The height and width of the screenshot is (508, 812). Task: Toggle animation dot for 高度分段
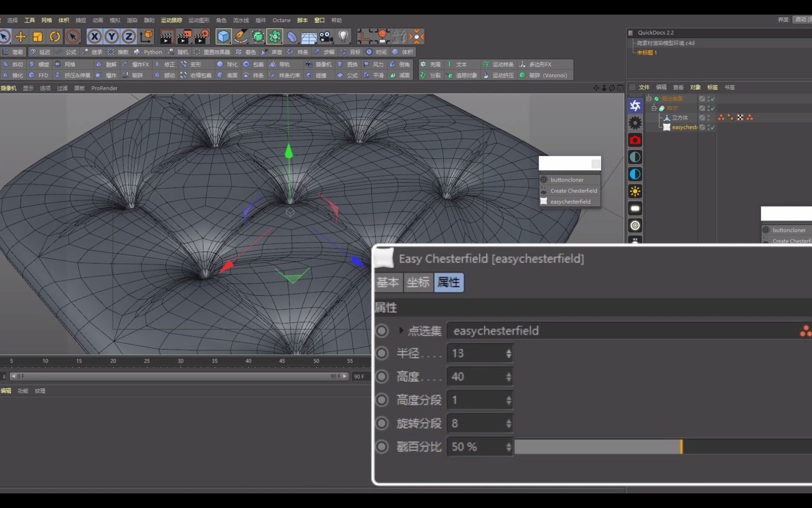click(x=382, y=400)
